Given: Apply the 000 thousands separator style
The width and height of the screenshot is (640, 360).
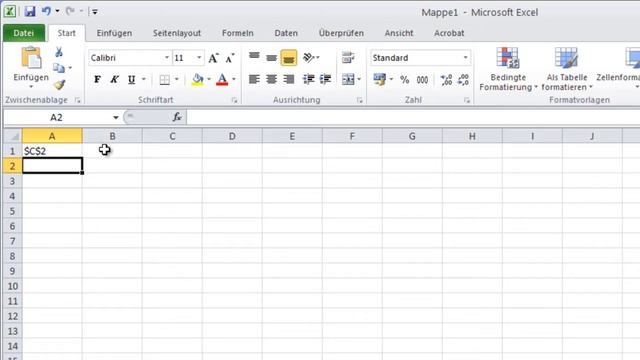Looking at the screenshot, I should (x=422, y=80).
